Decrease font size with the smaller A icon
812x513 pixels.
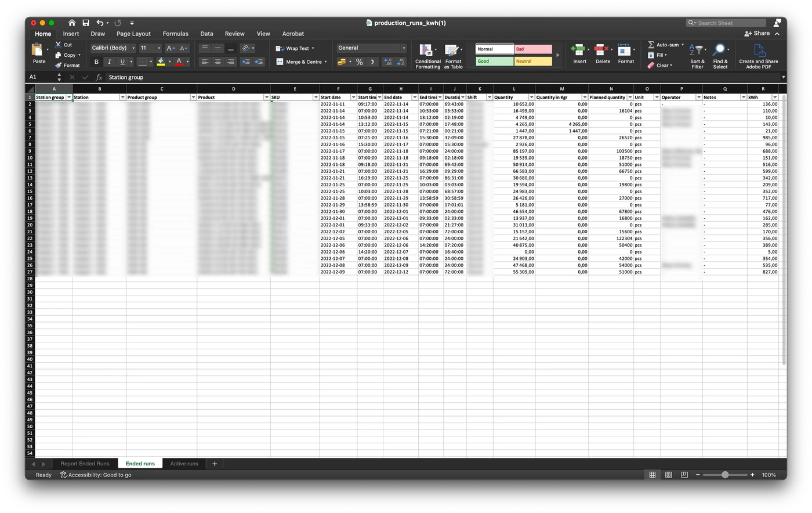tap(183, 48)
